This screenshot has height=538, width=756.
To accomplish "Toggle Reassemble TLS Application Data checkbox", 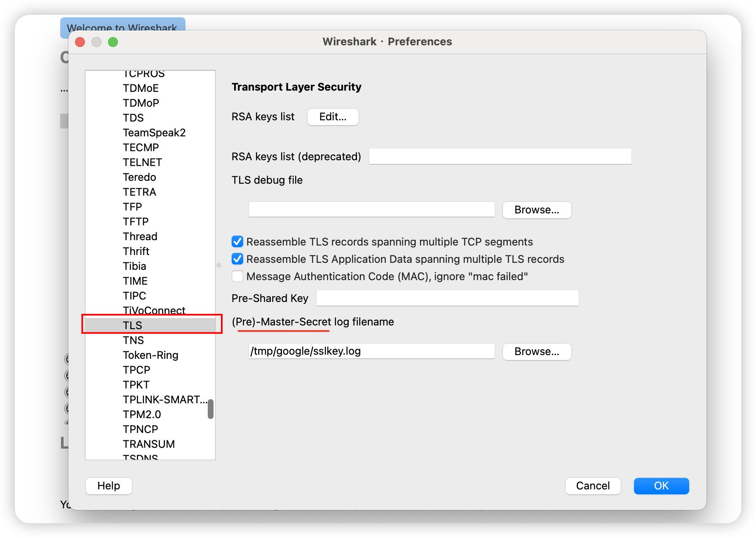I will coord(237,259).
